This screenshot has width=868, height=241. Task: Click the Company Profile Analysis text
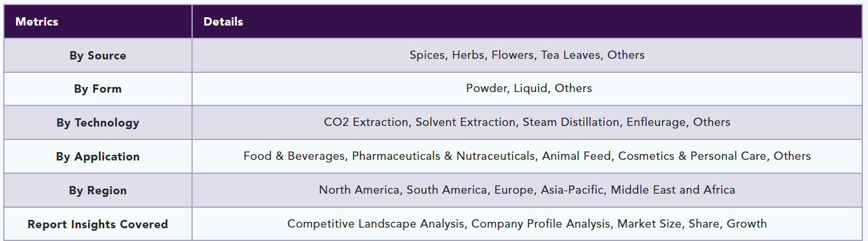pyautogui.click(x=541, y=224)
